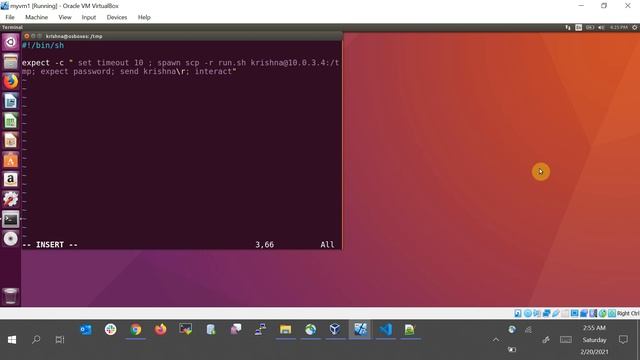Open Slack from the Windows taskbar
Screen dimensions: 640x360
(x=111, y=329)
